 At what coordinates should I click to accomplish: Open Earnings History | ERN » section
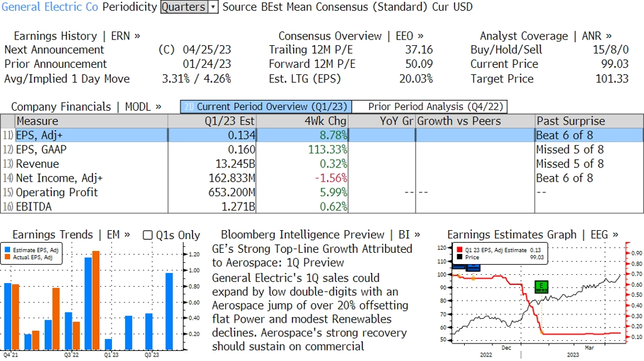[x=77, y=36]
